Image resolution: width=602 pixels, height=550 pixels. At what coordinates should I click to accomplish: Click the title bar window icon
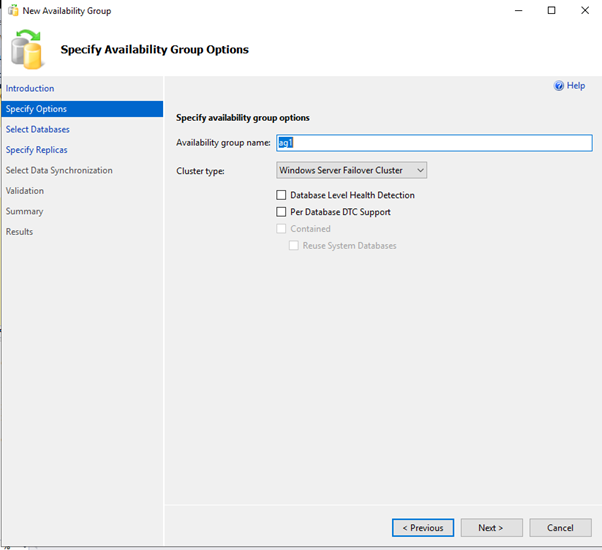coord(12,10)
